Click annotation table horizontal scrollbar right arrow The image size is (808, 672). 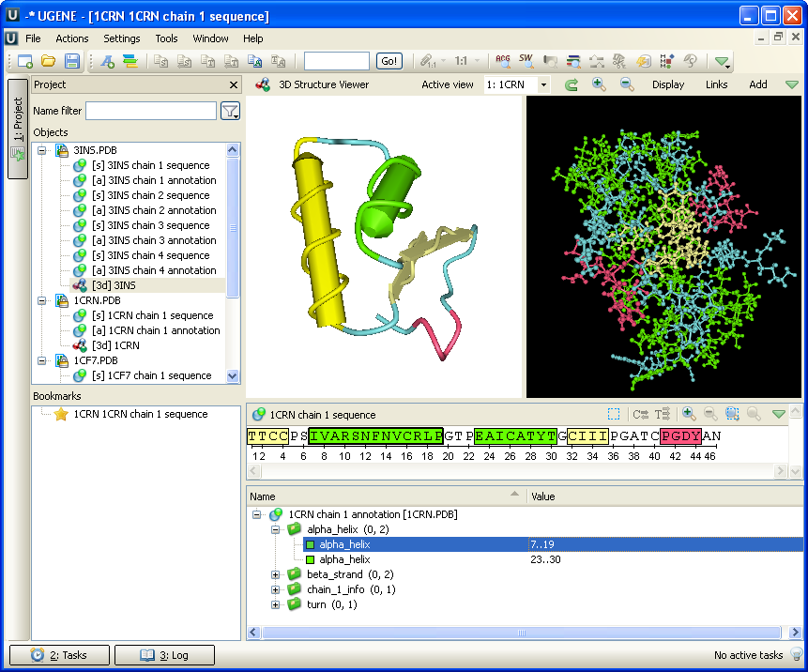tap(795, 633)
